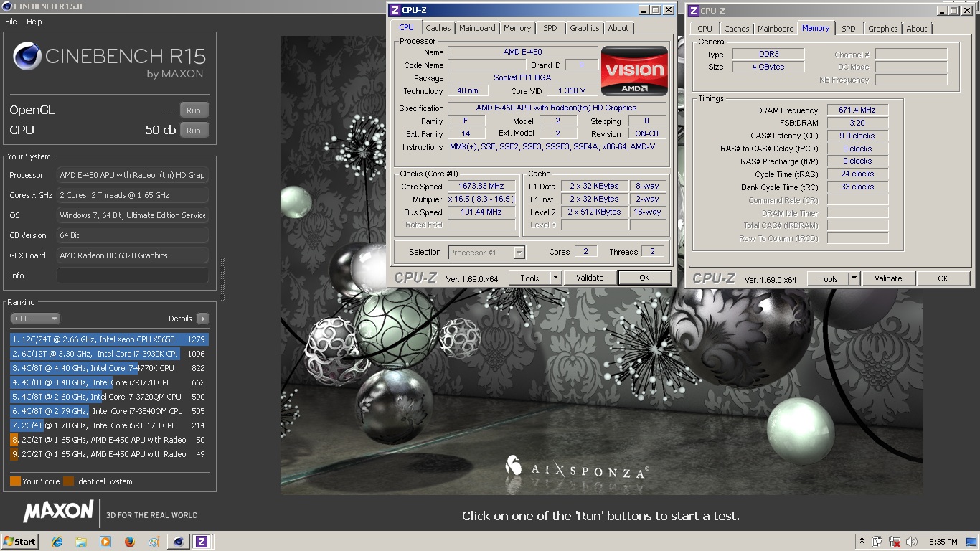The image size is (980, 551).
Task: Click the orange Your Score legend swatch
Action: (15, 481)
